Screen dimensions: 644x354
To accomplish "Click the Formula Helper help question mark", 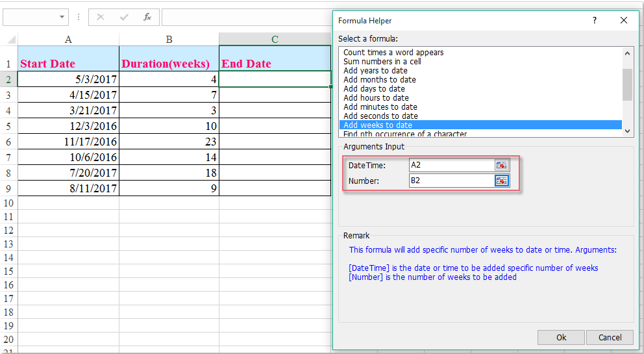I will (x=594, y=20).
